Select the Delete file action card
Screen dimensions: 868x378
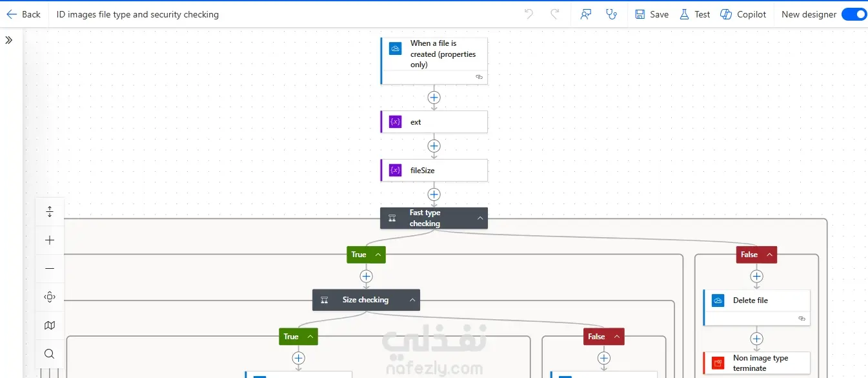pyautogui.click(x=756, y=308)
